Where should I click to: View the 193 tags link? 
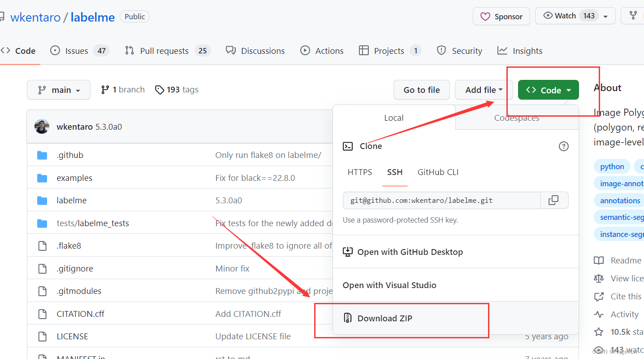point(177,90)
